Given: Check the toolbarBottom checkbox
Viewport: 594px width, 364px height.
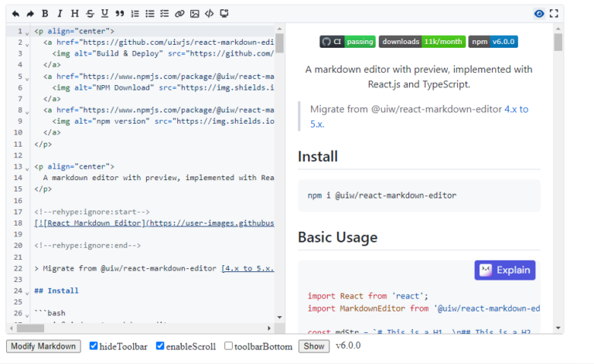Looking at the screenshot, I should (228, 345).
